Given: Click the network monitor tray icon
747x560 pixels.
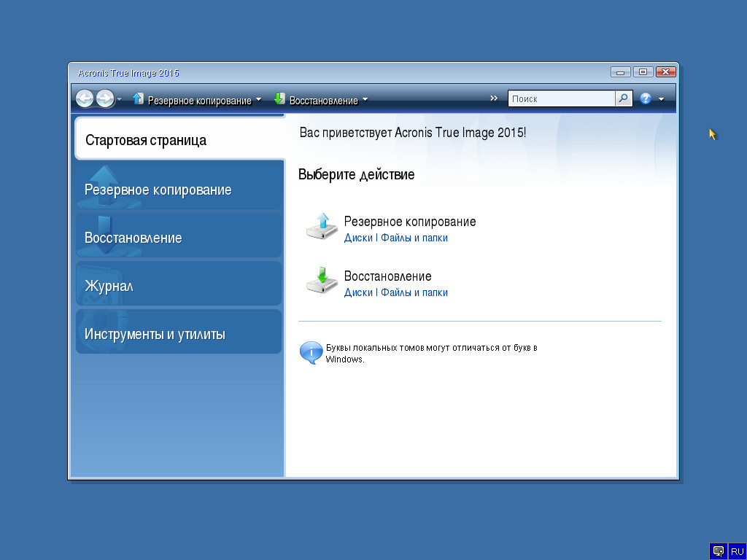Looking at the screenshot, I should click(x=719, y=551).
